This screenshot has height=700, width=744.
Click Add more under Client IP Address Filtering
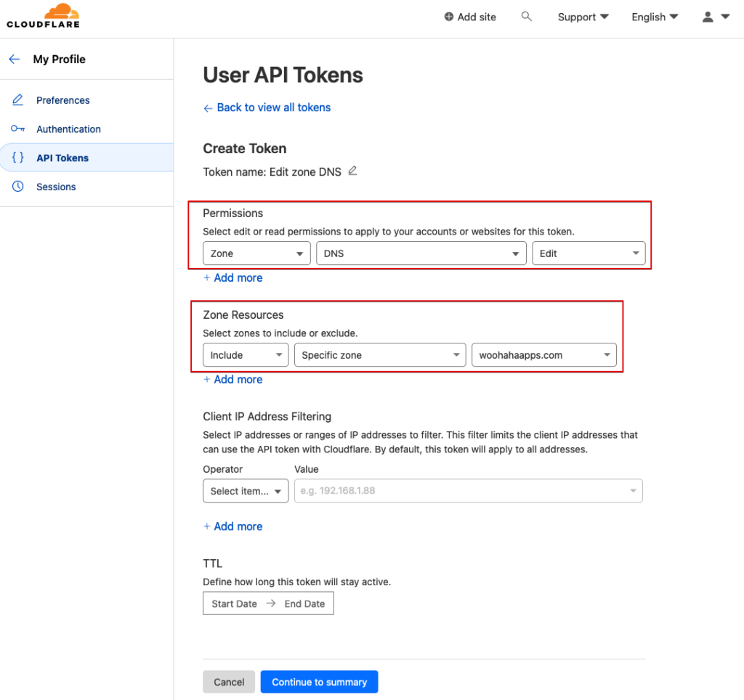(x=233, y=526)
